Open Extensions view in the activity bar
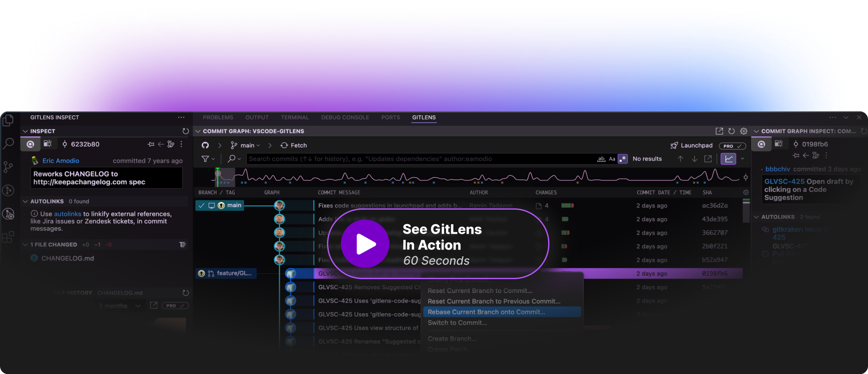This screenshot has width=868, height=374. tap(8, 237)
